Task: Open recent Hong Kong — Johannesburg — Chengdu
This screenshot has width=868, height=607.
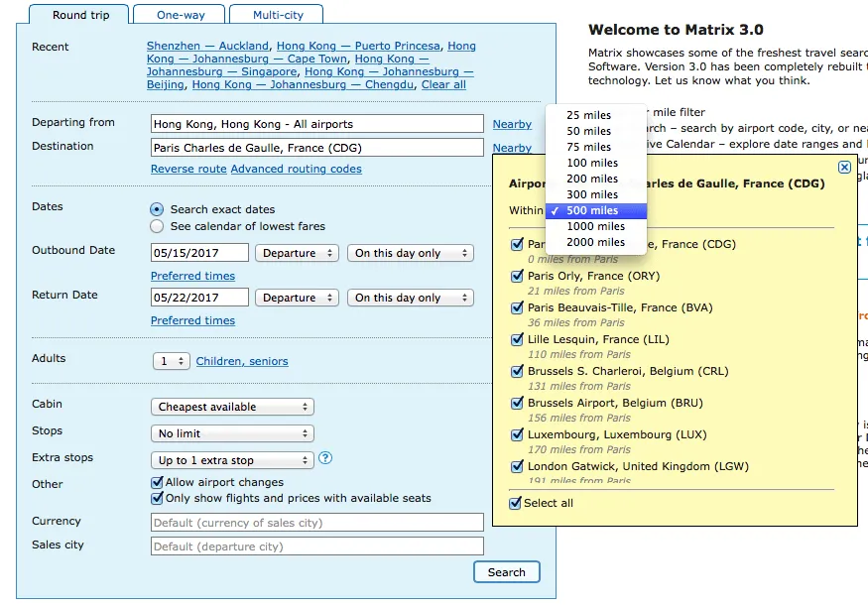Action: point(303,84)
